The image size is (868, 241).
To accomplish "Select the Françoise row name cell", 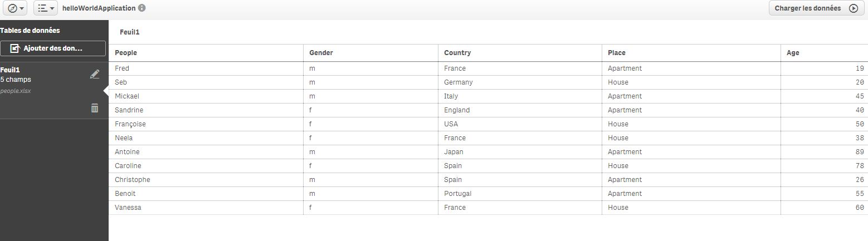I will (130, 124).
